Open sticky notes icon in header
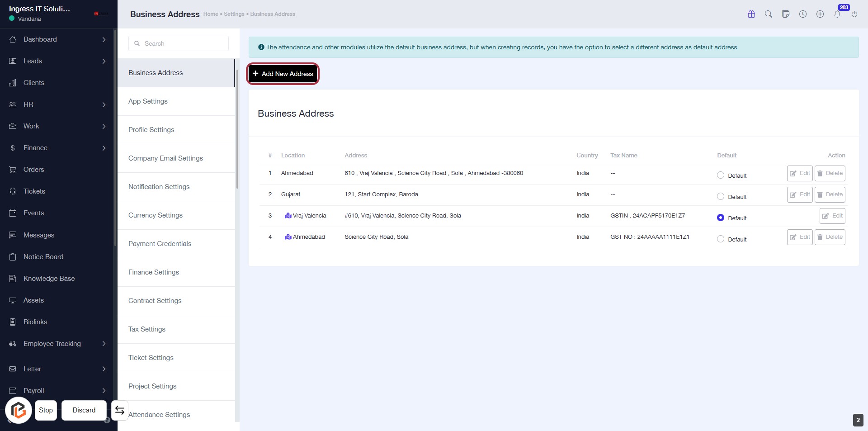The height and width of the screenshot is (431, 868). (x=786, y=14)
